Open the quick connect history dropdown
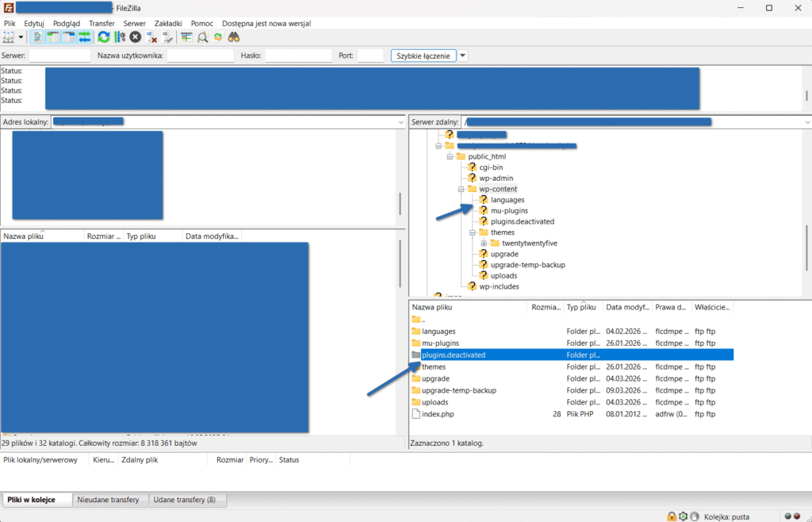812x522 pixels. coord(463,56)
